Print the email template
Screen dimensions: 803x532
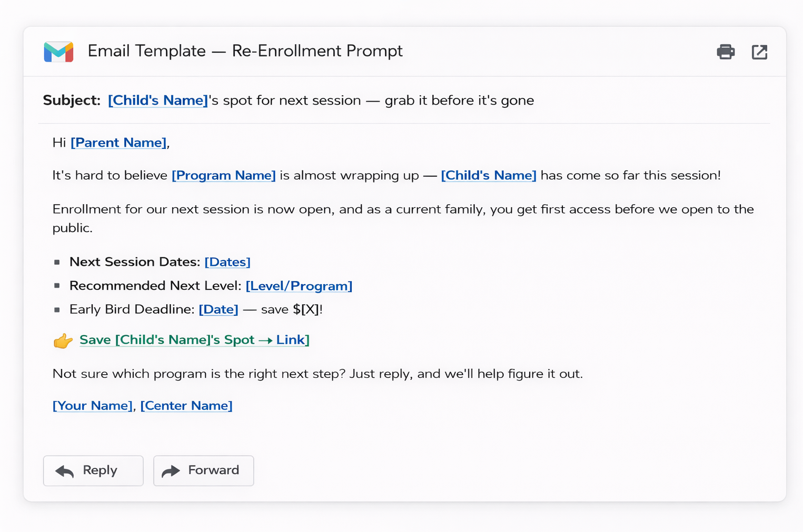726,52
